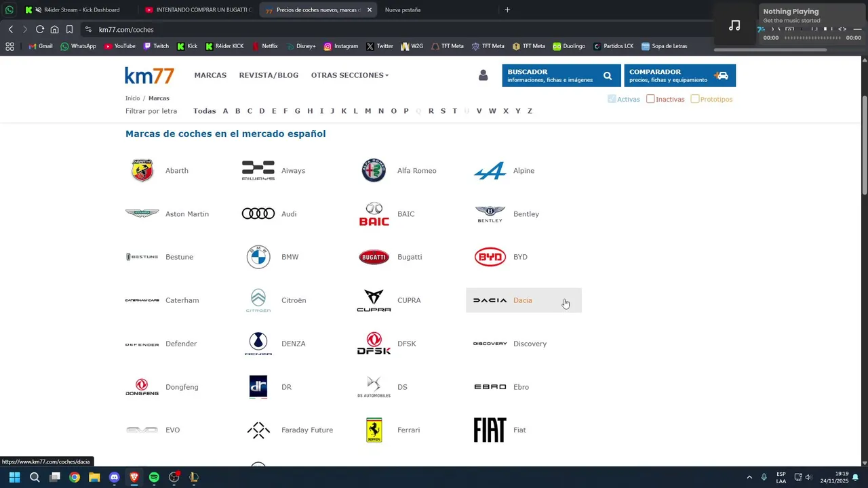
Task: Open the Alfa Romeo badge logo
Action: (x=374, y=171)
